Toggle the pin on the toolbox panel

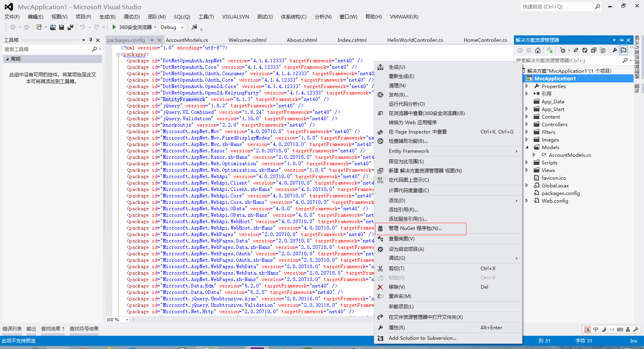point(91,40)
